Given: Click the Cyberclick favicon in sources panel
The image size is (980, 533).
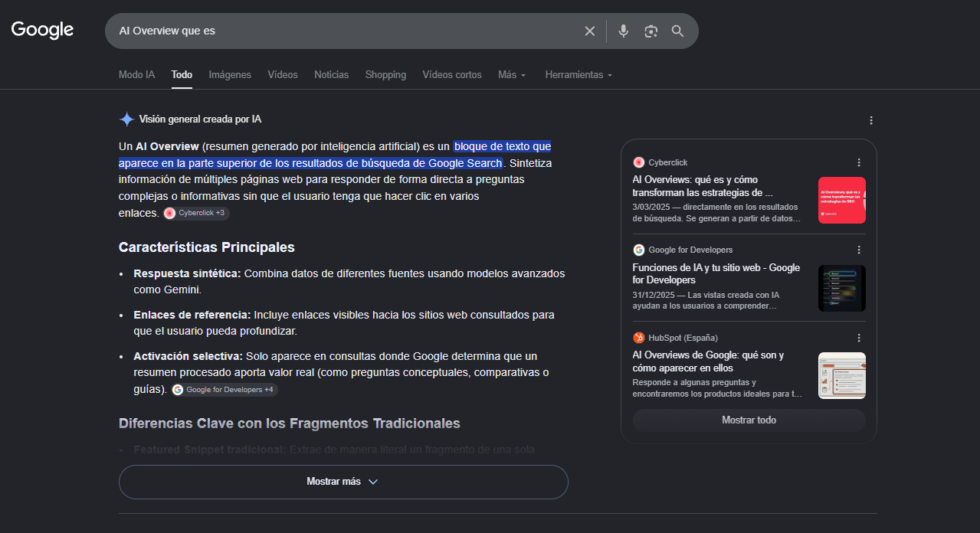Looking at the screenshot, I should click(639, 162).
